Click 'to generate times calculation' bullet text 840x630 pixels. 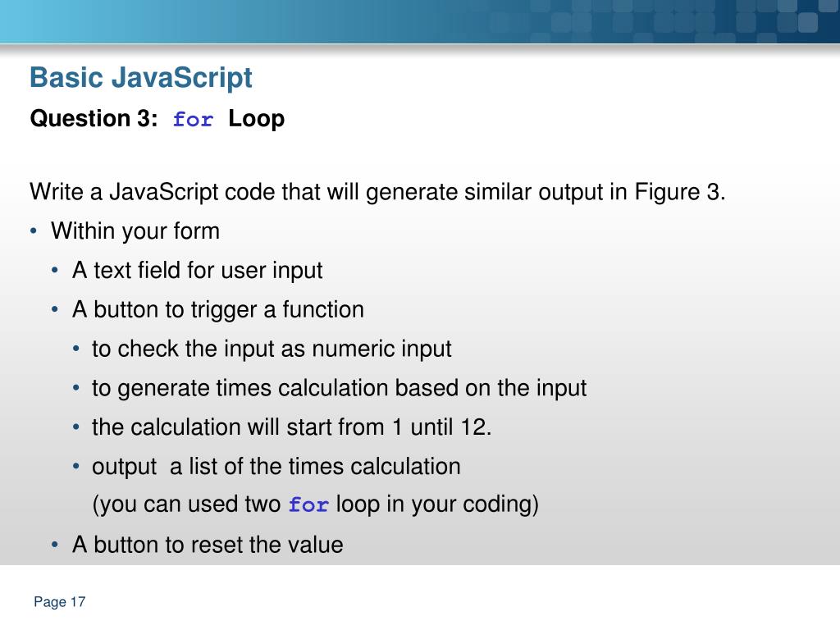pyautogui.click(x=339, y=388)
